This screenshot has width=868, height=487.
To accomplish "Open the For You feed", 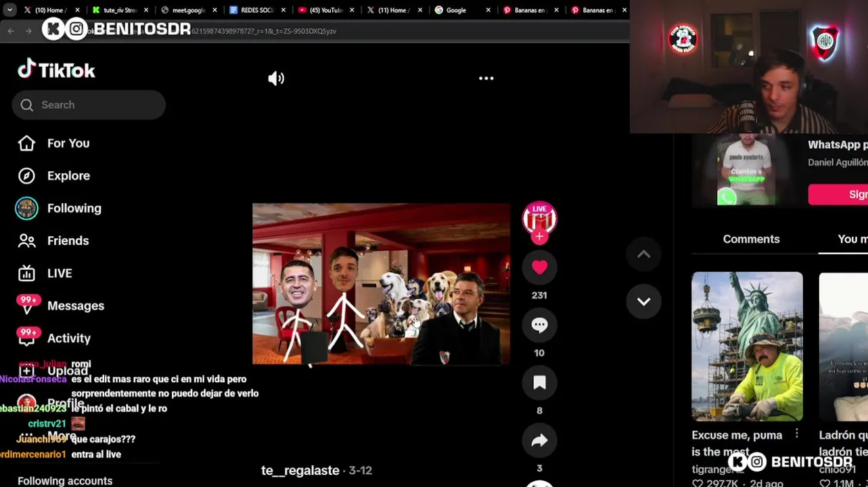I will pyautogui.click(x=68, y=143).
